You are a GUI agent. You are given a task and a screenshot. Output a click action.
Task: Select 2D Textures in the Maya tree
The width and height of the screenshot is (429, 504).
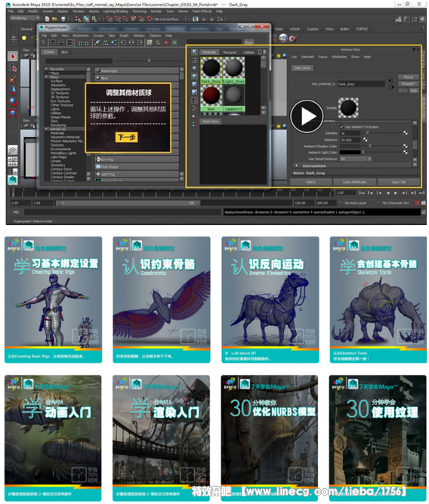[x=60, y=93]
